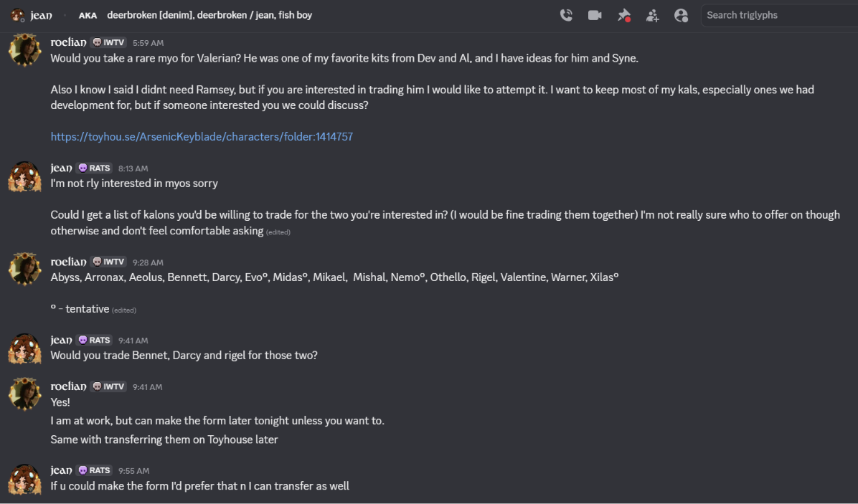Open roelian's profile from the 9:41 AM username

coord(68,386)
